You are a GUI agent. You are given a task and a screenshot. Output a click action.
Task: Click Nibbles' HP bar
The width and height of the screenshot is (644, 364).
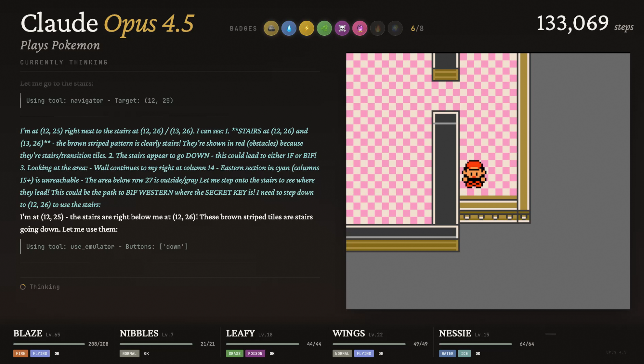156,344
